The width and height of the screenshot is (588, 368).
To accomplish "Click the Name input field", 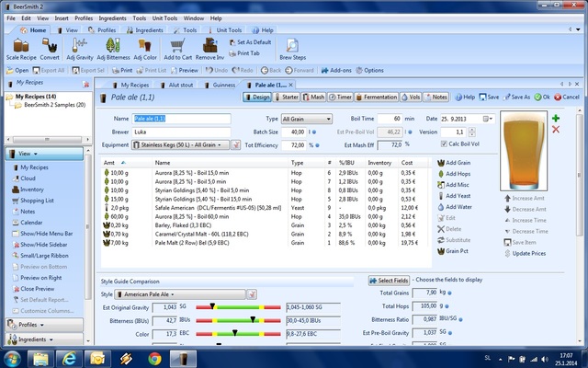I will (x=181, y=119).
